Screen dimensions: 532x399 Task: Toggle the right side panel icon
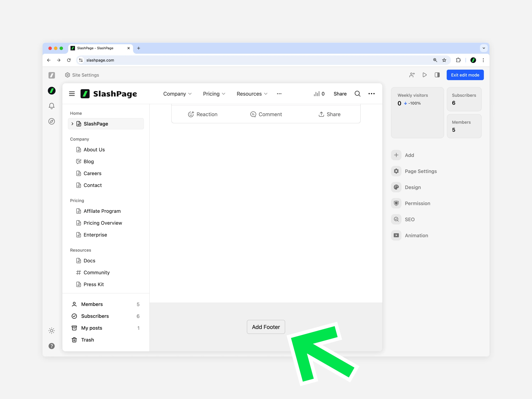[437, 75]
